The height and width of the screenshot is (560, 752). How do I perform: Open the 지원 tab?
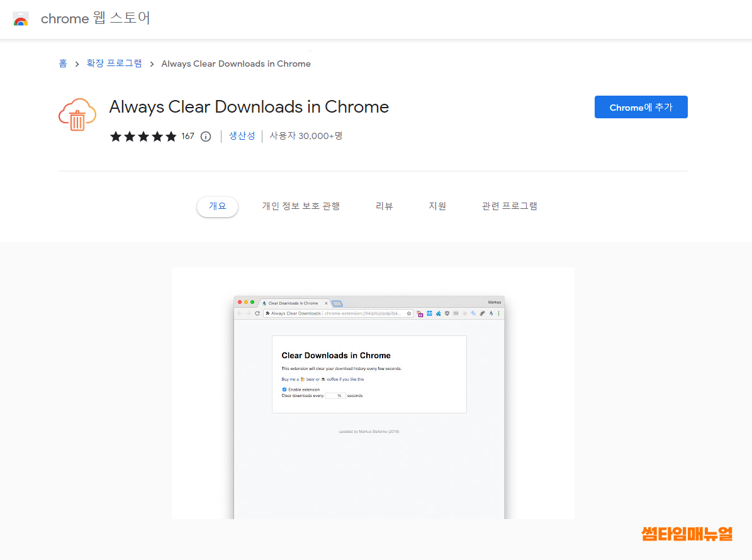437,206
